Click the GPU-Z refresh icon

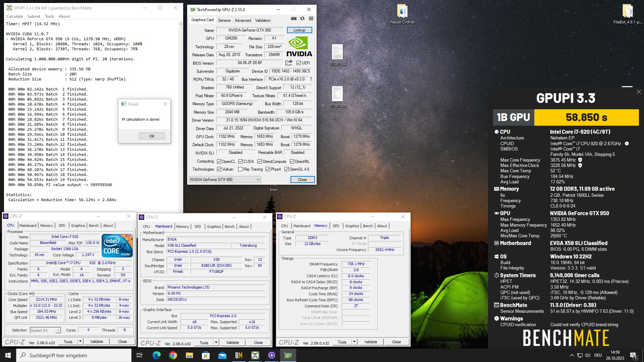click(302, 19)
